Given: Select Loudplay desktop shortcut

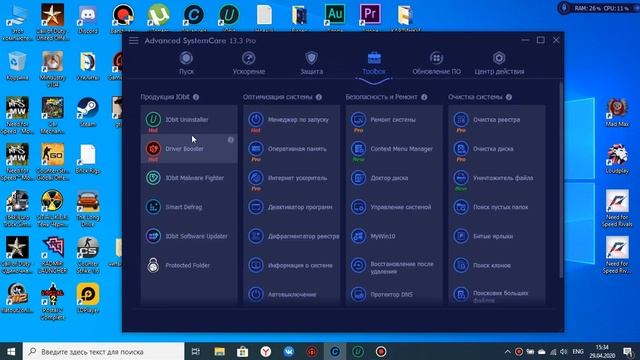Looking at the screenshot, I should click(617, 158).
